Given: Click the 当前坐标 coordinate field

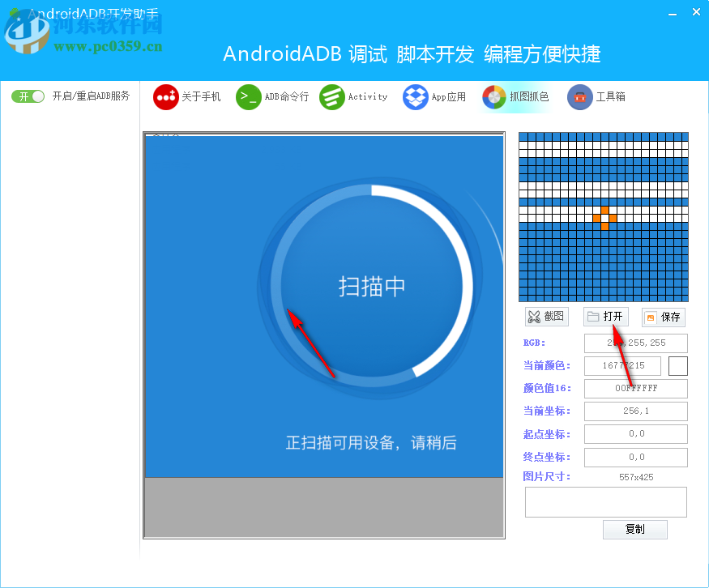Looking at the screenshot, I should coord(635,411).
